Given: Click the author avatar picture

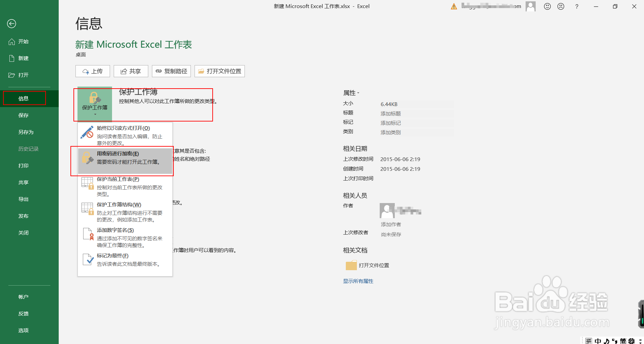Looking at the screenshot, I should click(x=387, y=210).
